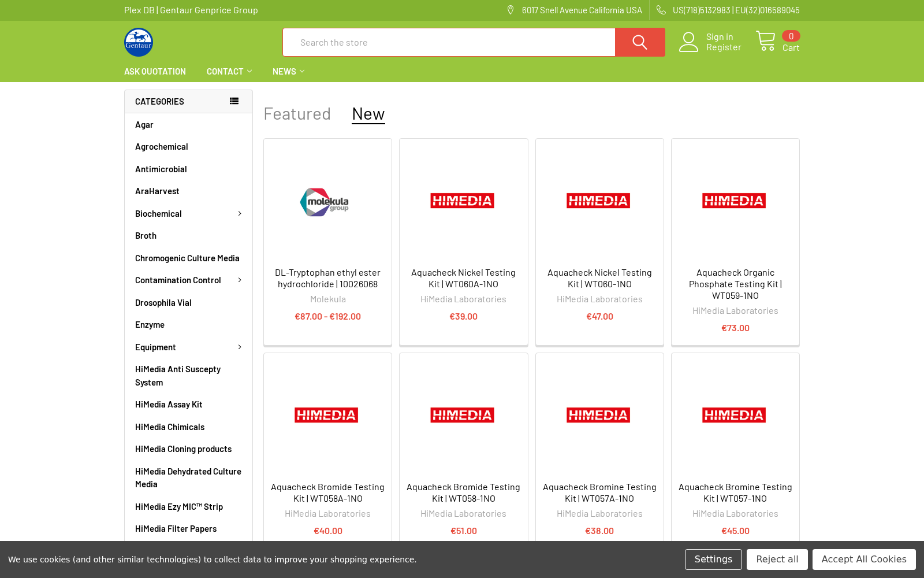924x578 pixels.
Task: Open HiMedia Cloning products category
Action: (183, 449)
